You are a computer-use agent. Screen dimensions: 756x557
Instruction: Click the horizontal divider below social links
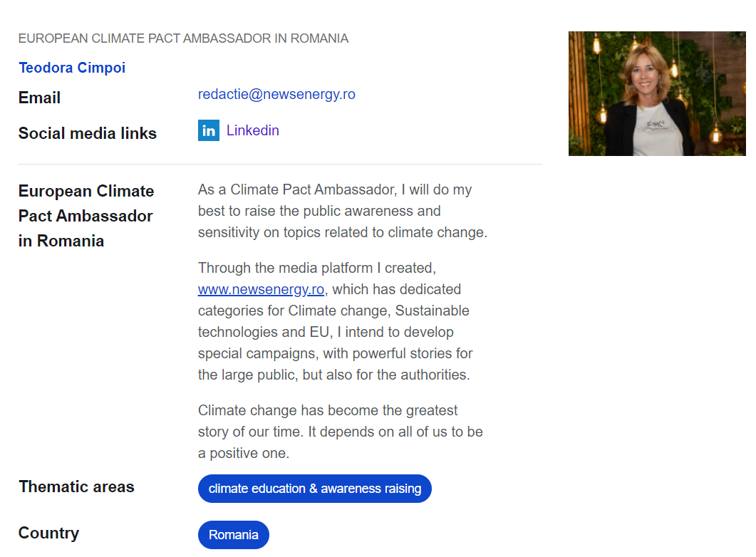tap(281, 165)
